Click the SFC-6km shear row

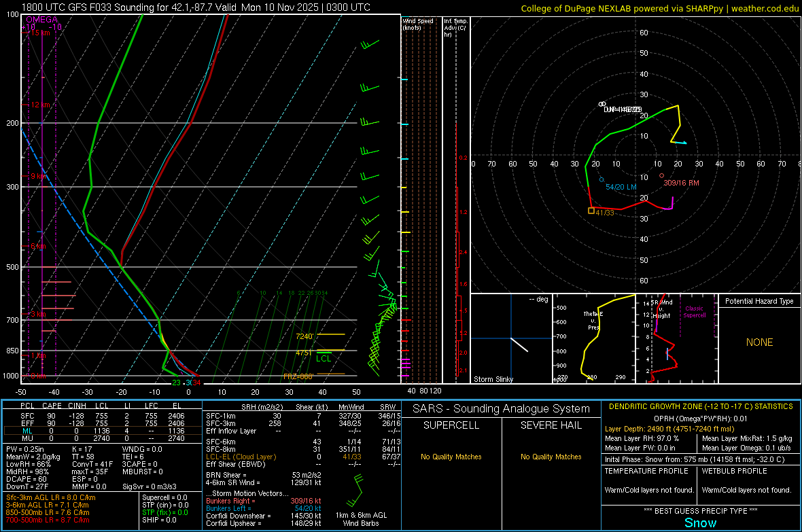coord(303,442)
